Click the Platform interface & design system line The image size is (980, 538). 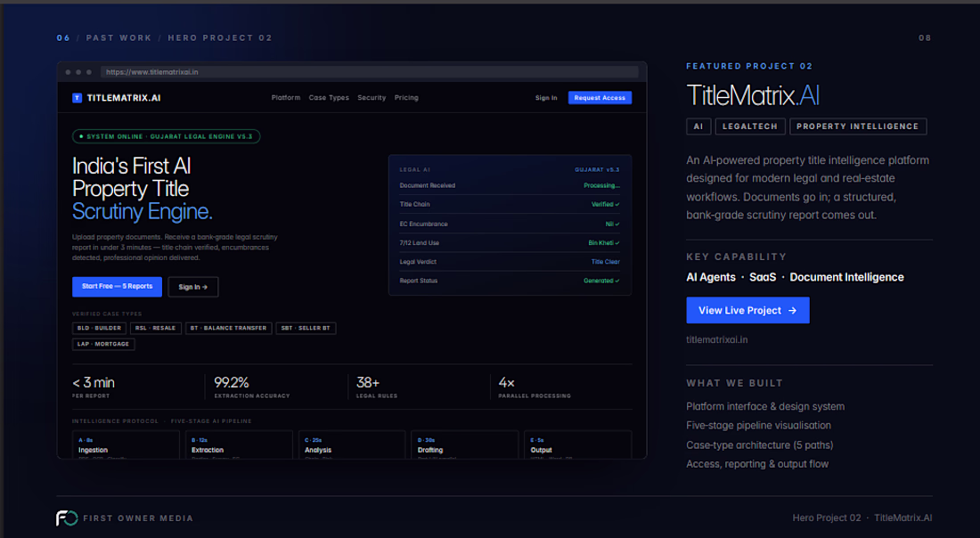[x=765, y=406]
